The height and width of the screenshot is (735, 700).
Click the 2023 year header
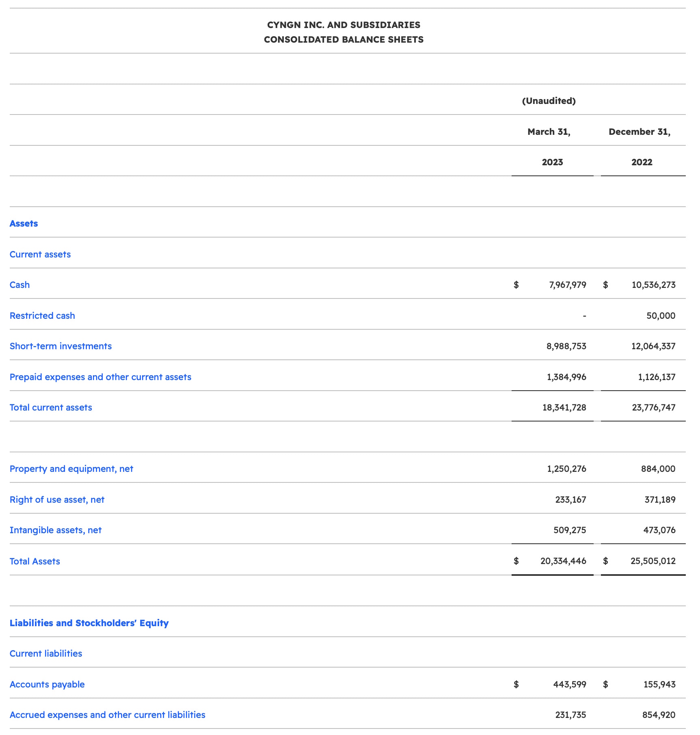553,162
